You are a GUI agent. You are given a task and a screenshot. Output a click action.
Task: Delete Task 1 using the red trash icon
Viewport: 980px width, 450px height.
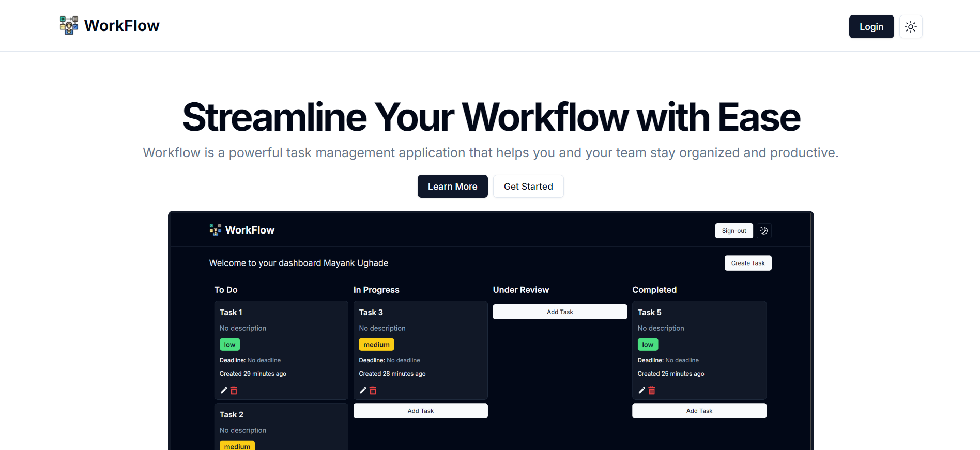coord(234,391)
